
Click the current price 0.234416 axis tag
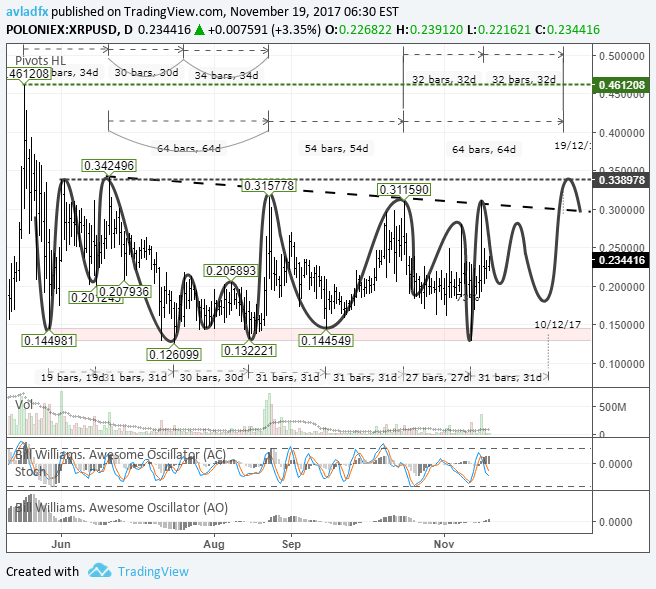[621, 260]
